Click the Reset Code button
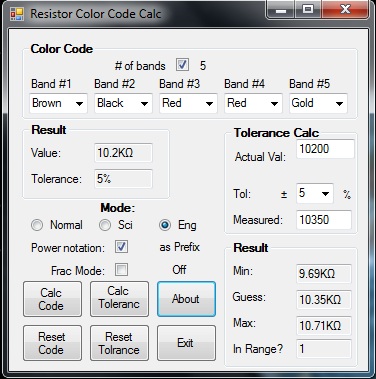Screen dimensions: 376x379 (52, 343)
